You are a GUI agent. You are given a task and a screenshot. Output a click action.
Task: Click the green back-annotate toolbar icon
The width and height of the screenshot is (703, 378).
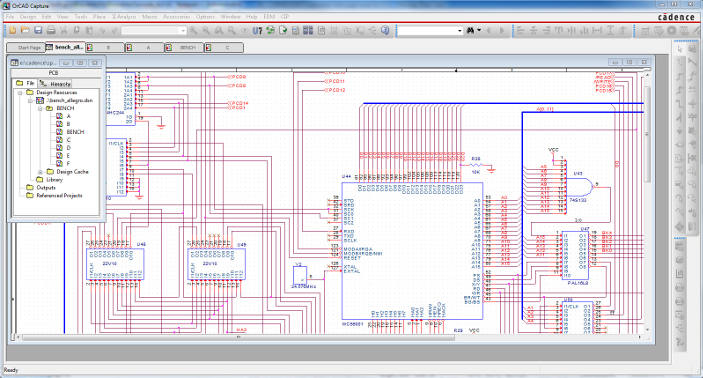pyautogui.click(x=270, y=30)
